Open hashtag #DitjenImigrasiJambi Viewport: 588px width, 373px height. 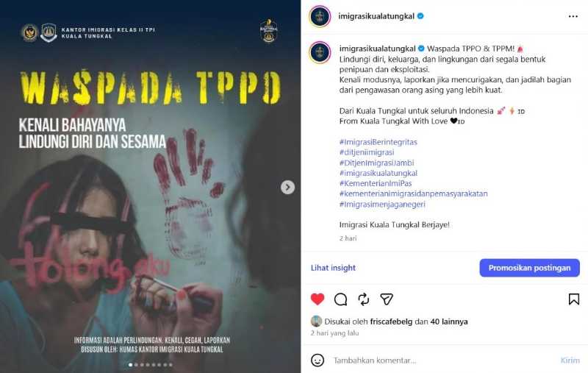click(376, 163)
